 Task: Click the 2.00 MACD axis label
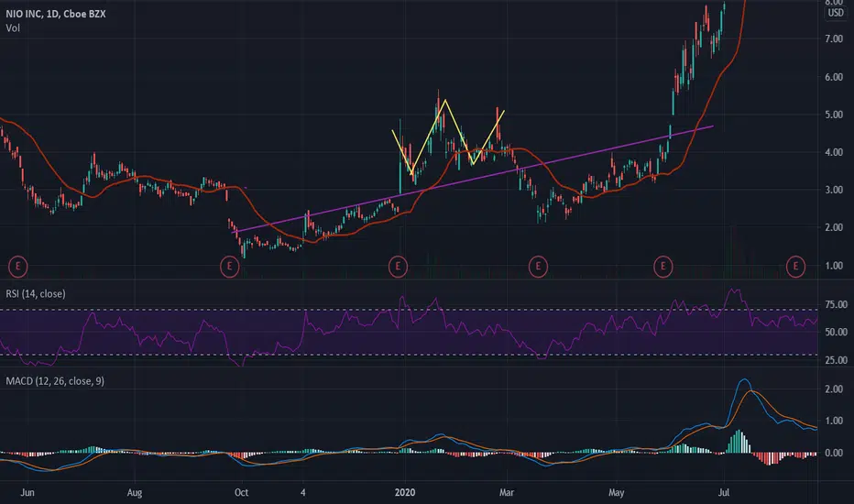[x=834, y=389]
